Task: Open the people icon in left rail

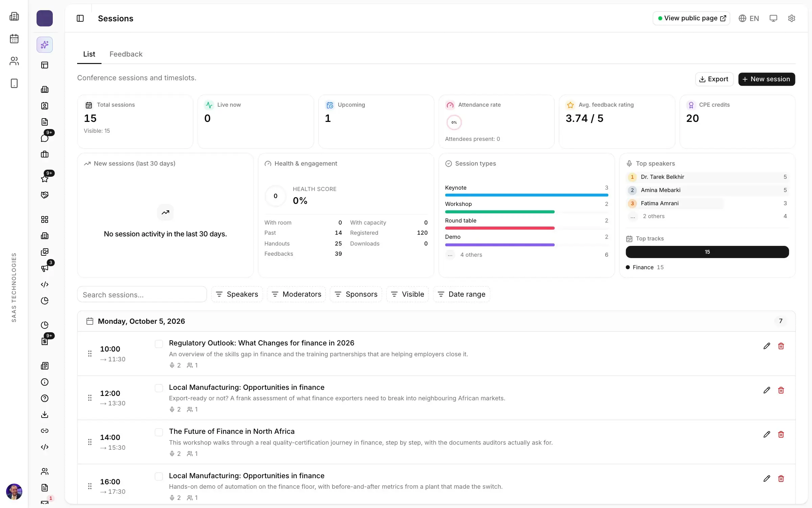Action: click(x=14, y=61)
